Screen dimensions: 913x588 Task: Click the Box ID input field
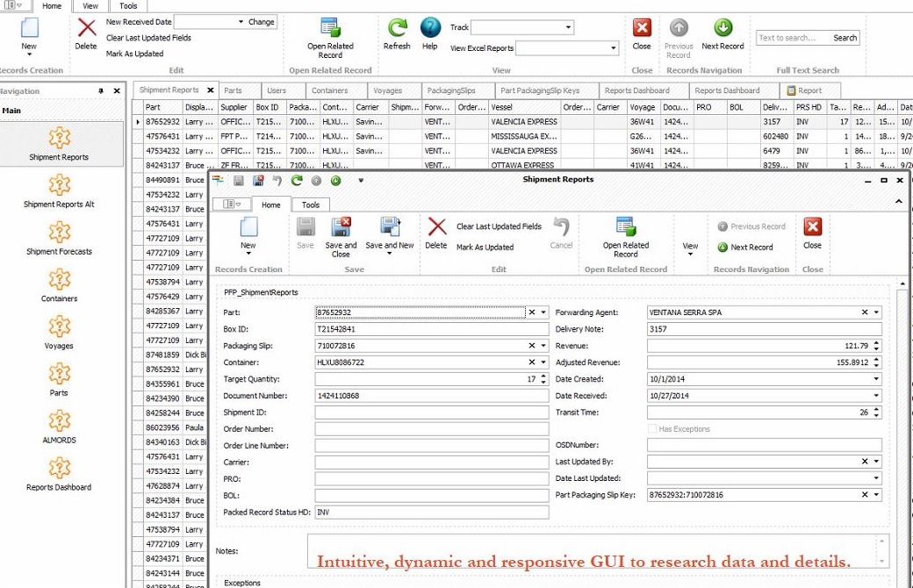click(x=431, y=329)
